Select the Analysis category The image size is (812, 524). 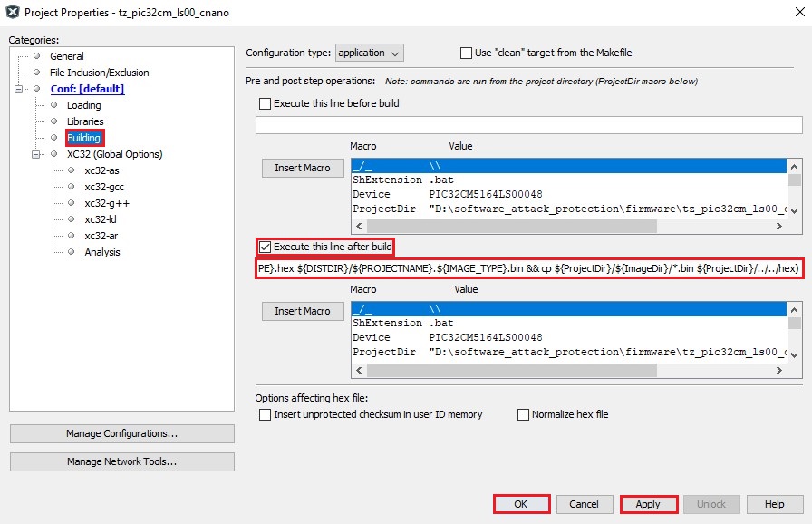(101, 252)
